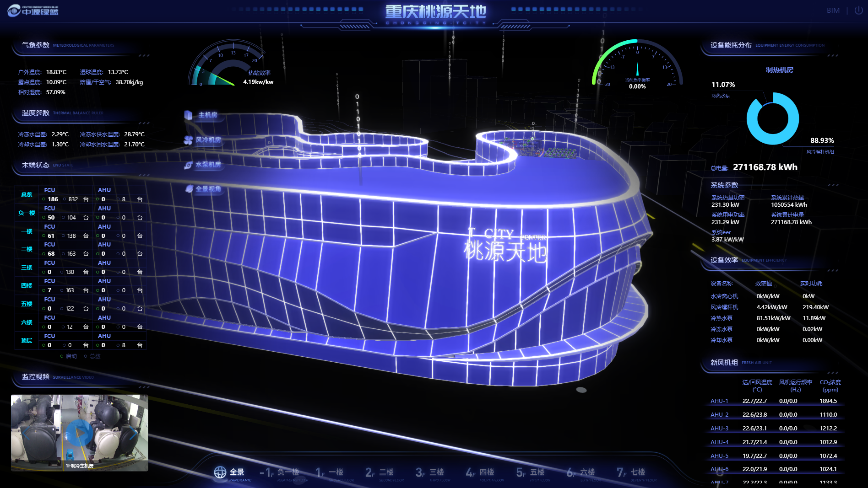Viewport: 868px width, 488px height.
Task: Select the 六楼 row label in end state table
Action: click(x=27, y=322)
